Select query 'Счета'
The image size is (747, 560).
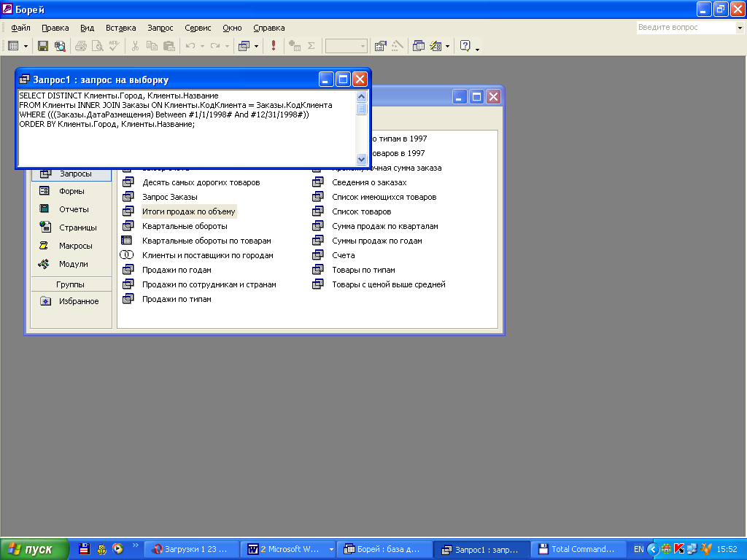(x=343, y=255)
